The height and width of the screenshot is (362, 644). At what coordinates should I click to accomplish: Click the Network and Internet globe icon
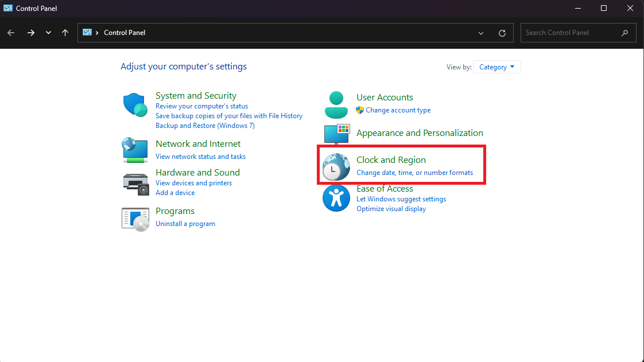135,150
